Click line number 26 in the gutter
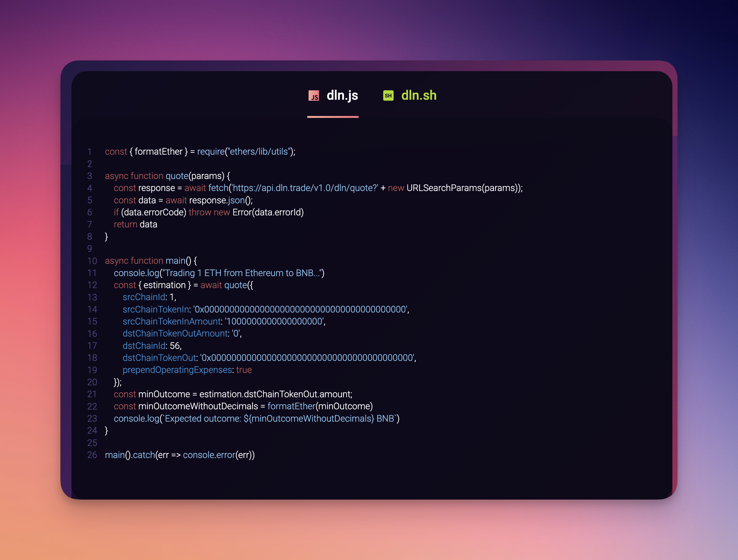The height and width of the screenshot is (560, 738). point(92,455)
